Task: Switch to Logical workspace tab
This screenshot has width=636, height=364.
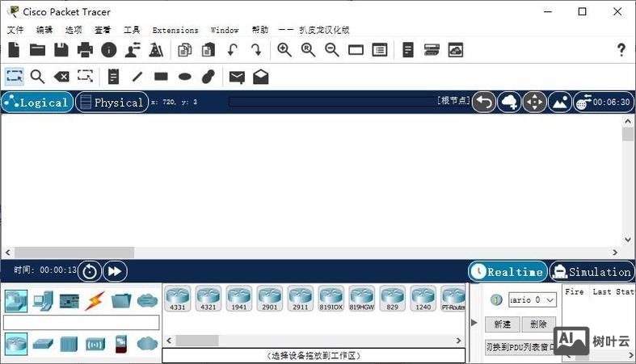Action: (37, 103)
